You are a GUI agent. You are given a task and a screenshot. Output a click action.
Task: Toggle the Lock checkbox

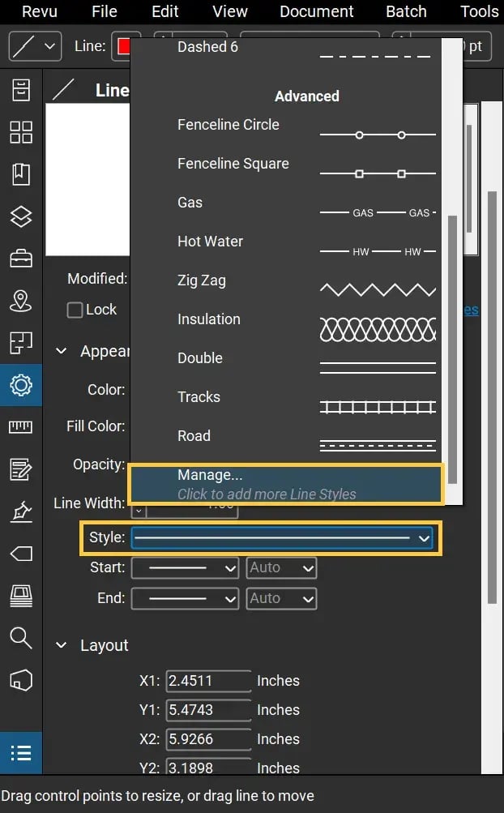point(75,310)
